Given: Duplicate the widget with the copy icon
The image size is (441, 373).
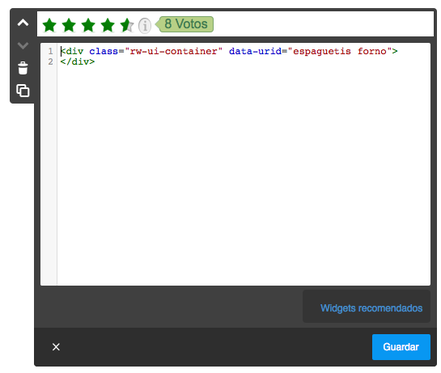Looking at the screenshot, I should pyautogui.click(x=23, y=90).
